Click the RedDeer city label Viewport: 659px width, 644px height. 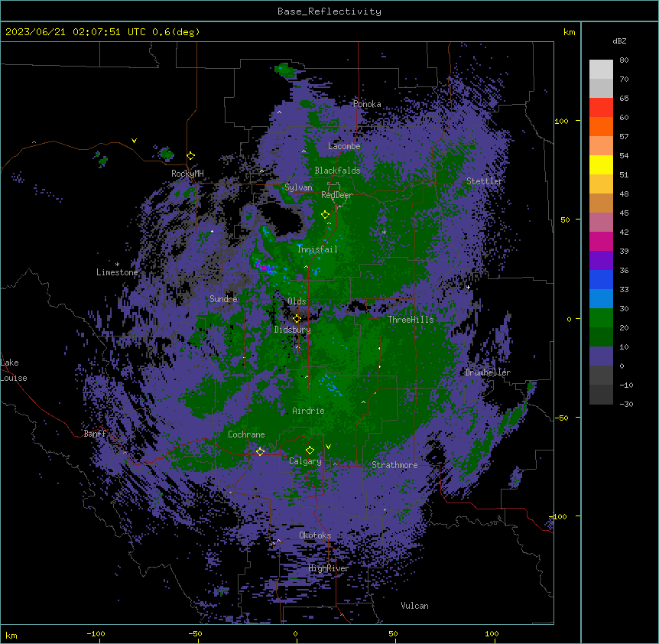(x=337, y=195)
